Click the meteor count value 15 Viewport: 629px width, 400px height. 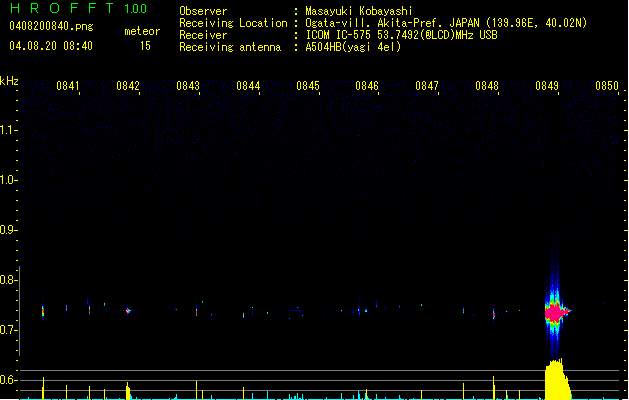pos(145,46)
